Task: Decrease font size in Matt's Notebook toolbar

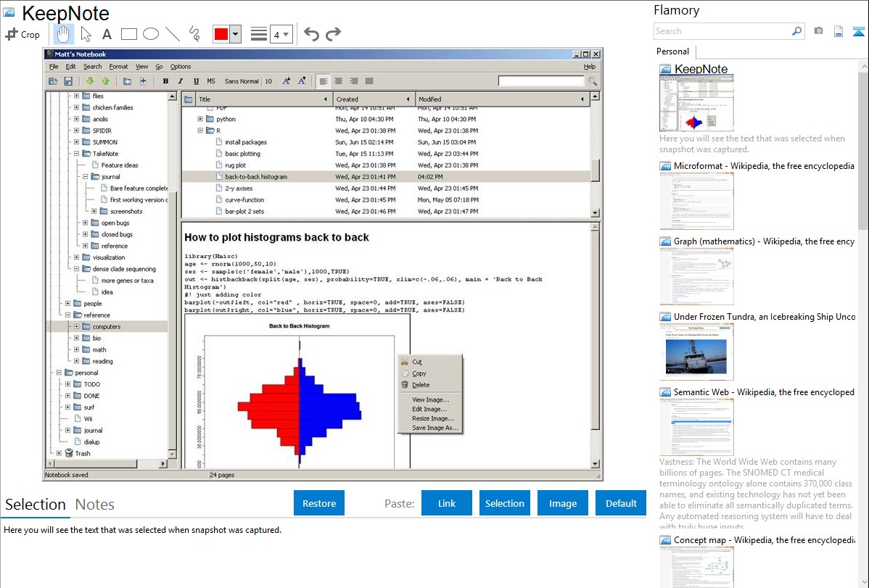Action: click(x=302, y=81)
